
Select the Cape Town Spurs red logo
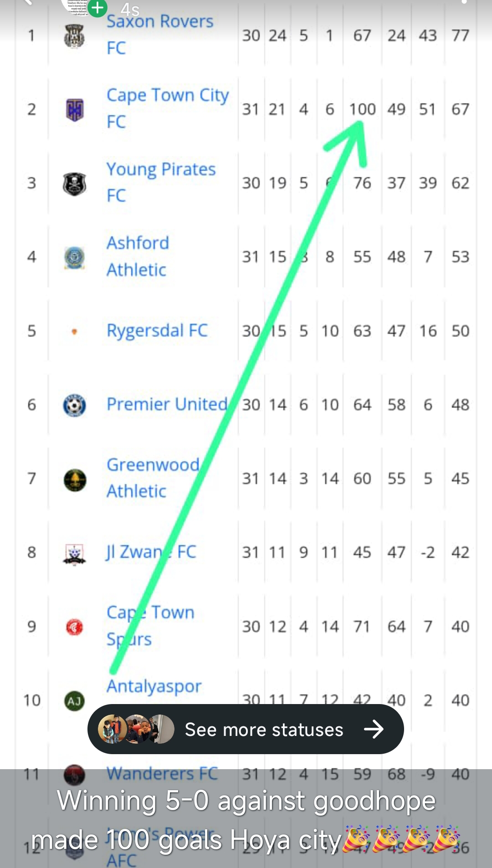click(x=74, y=627)
